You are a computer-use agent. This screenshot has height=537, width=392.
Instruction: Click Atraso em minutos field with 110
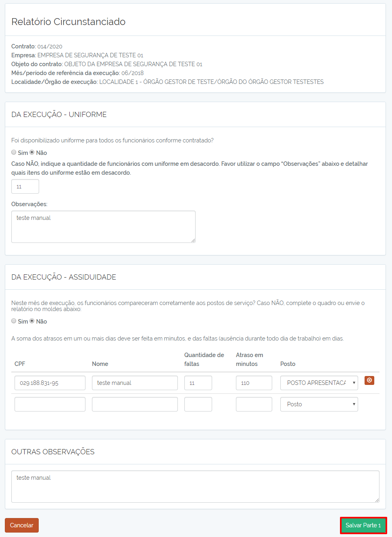click(254, 383)
